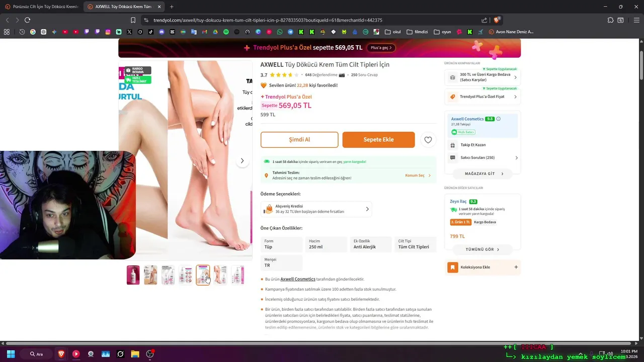Screen dimensions: 644x362
Task: Click the Anti Alerjik feature box
Action: pyautogui.click(x=370, y=244)
